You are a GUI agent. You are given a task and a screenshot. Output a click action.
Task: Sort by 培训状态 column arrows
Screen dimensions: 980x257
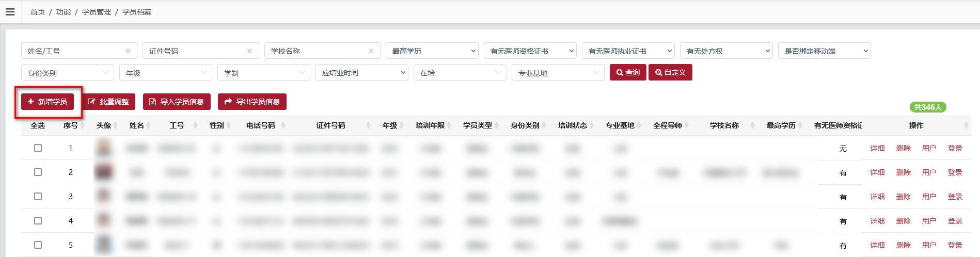[x=592, y=125]
